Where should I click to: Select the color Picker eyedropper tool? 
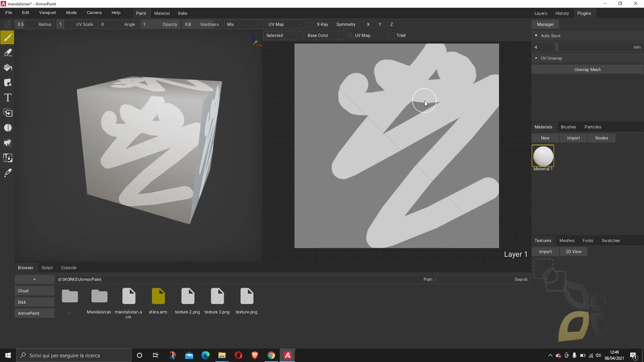pyautogui.click(x=8, y=173)
